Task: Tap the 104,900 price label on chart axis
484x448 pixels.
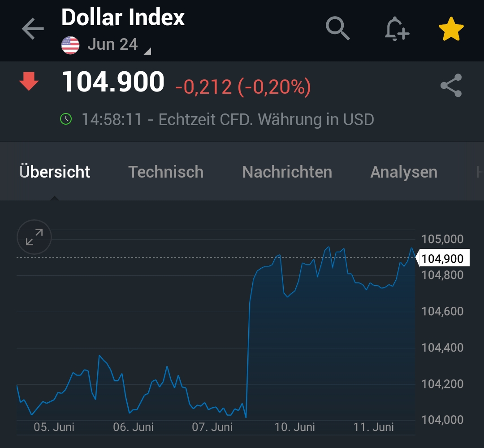Action: pos(443,259)
